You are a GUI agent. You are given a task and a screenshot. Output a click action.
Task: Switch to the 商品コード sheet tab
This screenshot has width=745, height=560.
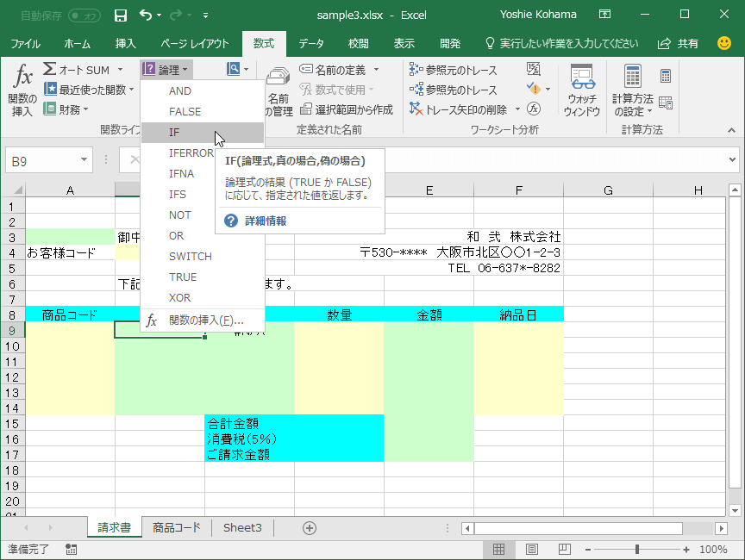click(x=176, y=528)
